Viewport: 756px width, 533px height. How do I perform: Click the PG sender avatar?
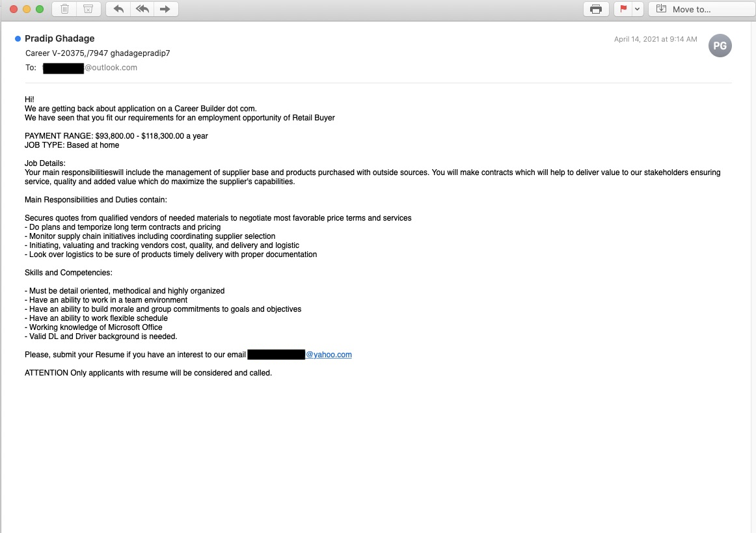[720, 46]
